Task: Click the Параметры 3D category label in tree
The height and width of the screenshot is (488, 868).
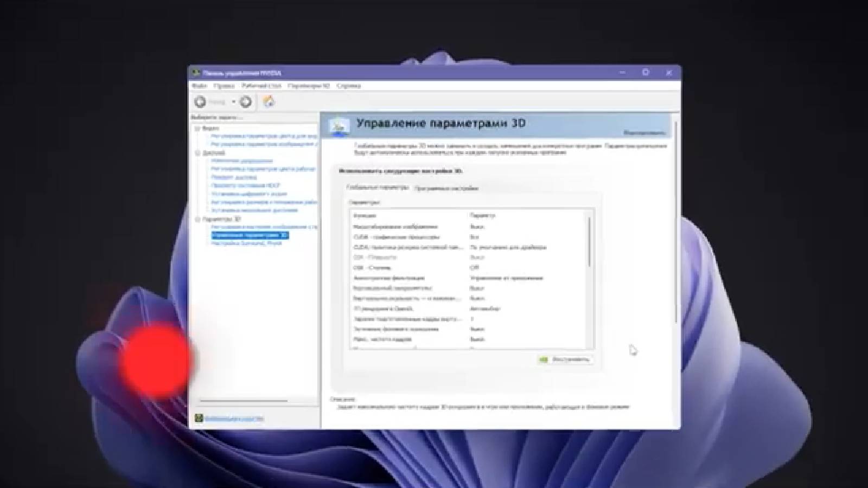Action: point(222,219)
